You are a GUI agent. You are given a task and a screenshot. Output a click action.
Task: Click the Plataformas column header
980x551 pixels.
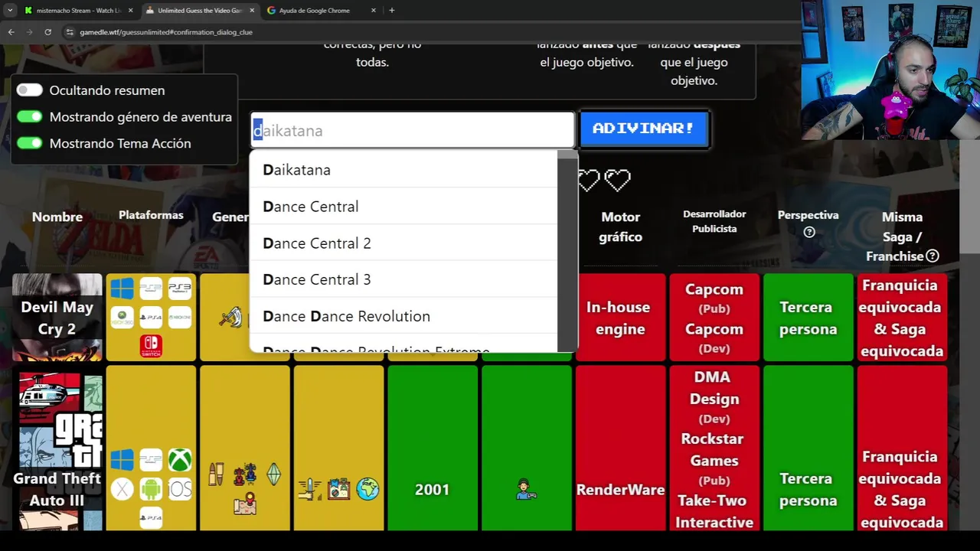click(x=151, y=215)
